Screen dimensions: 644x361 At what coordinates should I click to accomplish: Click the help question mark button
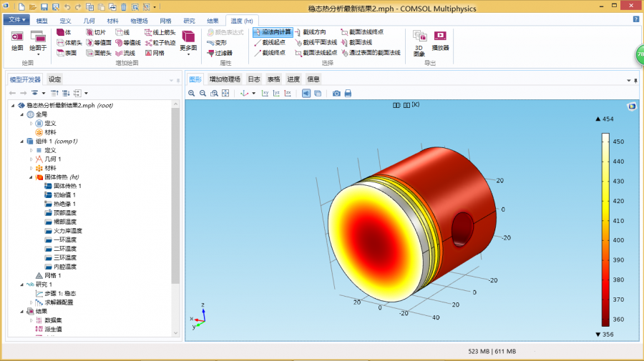(636, 19)
